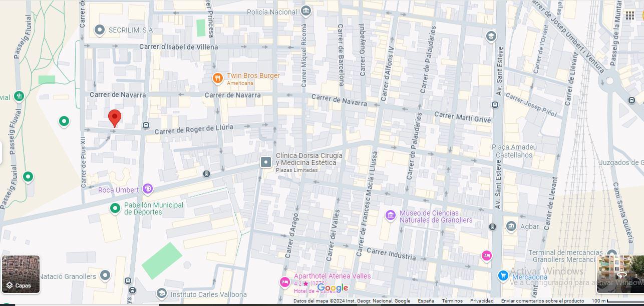The height and width of the screenshot is (306, 644).
Task: Select the Instituto Carles Vallbona school icon
Action: [161, 293]
